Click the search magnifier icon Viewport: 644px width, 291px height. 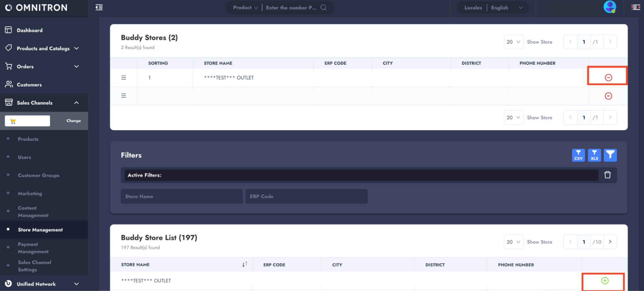[323, 7]
